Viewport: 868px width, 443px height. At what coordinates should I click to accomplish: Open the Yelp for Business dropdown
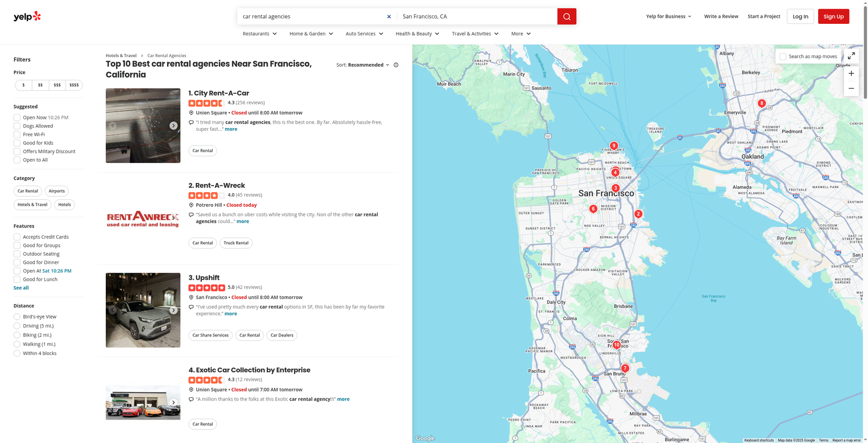point(669,16)
